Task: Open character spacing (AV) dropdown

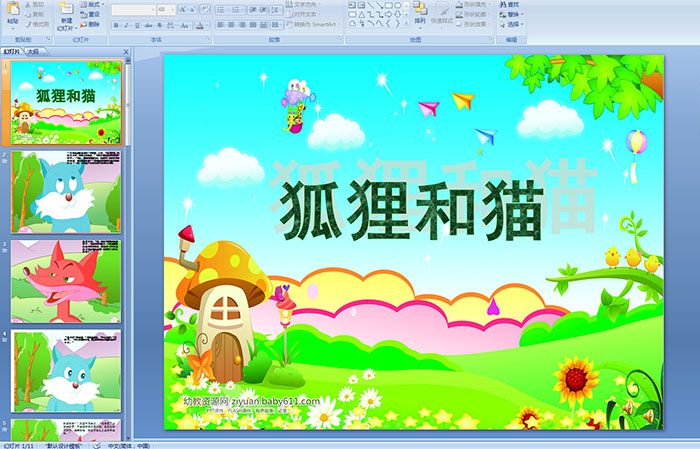Action: [171, 25]
